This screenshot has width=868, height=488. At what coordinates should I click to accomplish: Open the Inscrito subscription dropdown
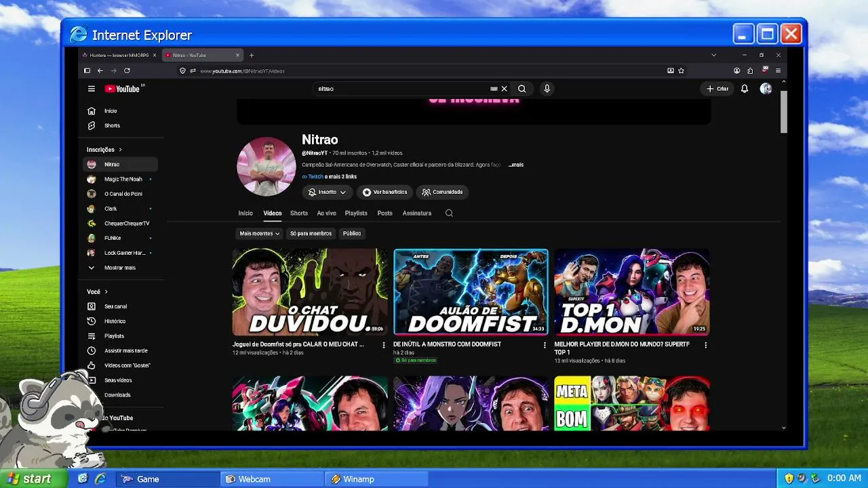point(327,192)
